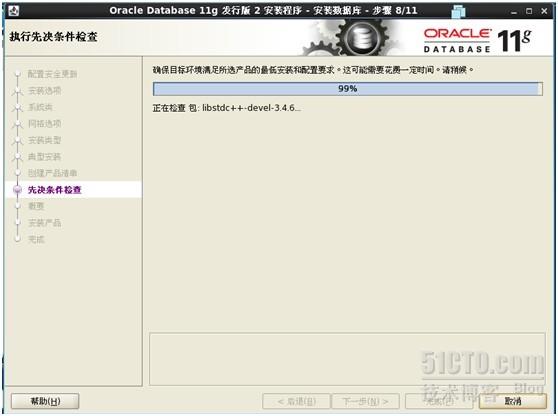Click the installer window menu icon in title bar

click(x=14, y=11)
